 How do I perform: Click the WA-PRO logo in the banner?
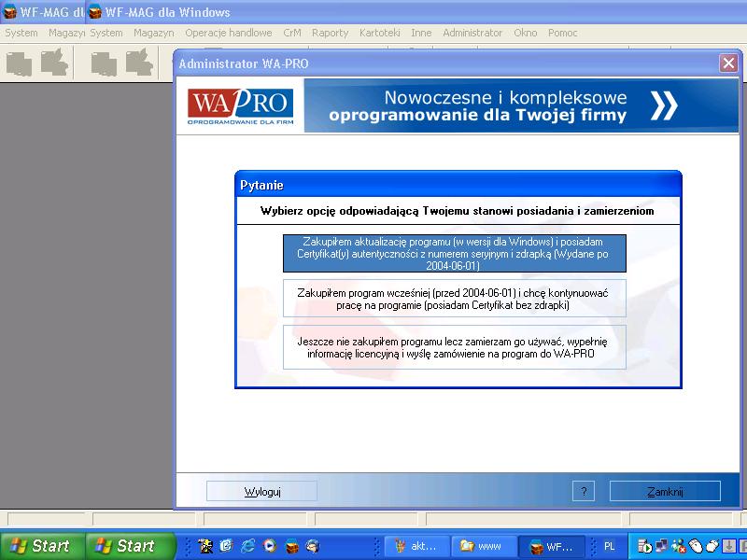(x=240, y=105)
